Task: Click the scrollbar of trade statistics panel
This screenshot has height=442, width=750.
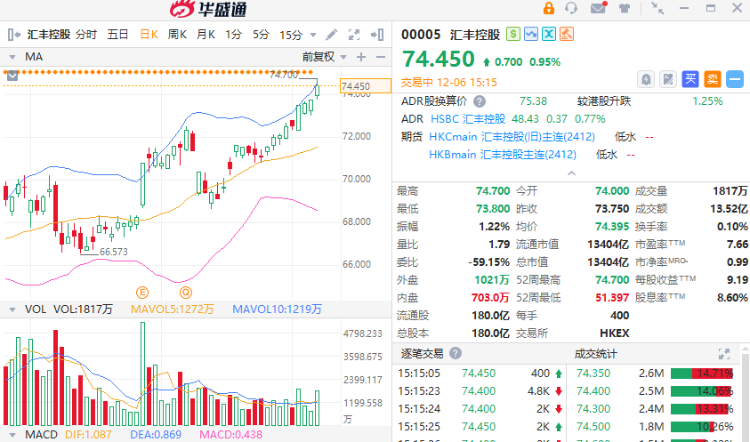Action: point(745,397)
